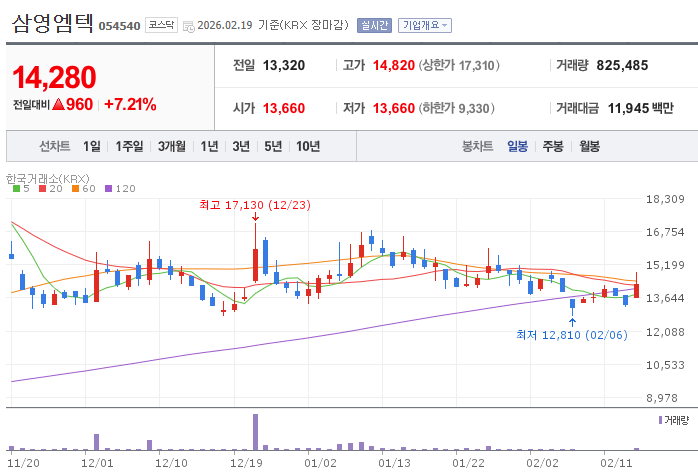698x474 pixels.
Task: Click the orange 60-day moving average swatch
Action: click(x=76, y=189)
